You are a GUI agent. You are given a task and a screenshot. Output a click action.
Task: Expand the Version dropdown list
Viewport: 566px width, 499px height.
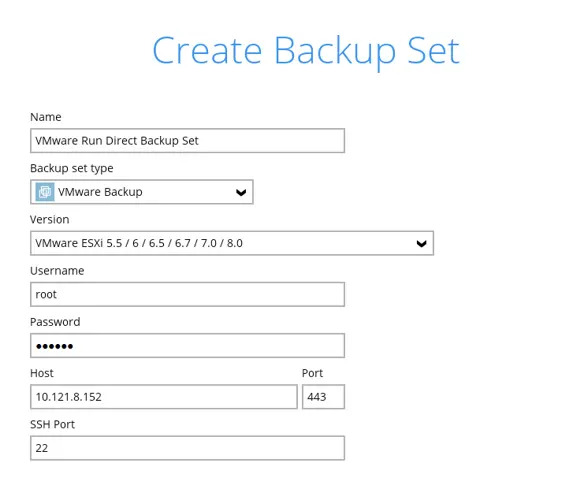[232, 243]
